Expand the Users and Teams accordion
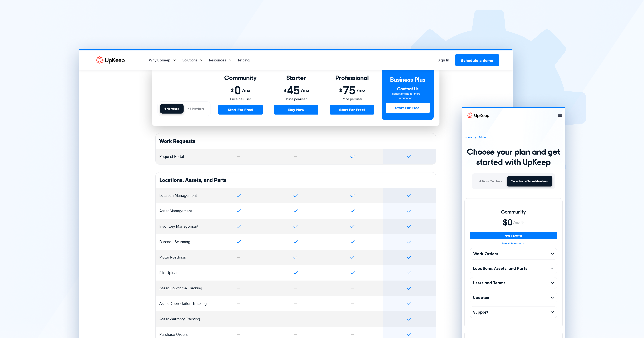Viewport: 644px width, 338px height. (513, 283)
